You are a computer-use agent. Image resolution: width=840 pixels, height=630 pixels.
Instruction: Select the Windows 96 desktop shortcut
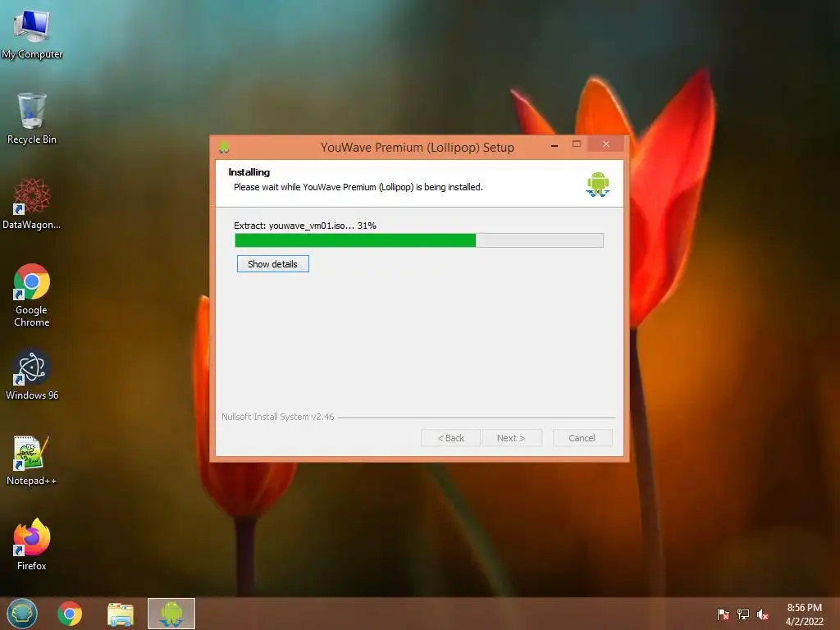click(32, 374)
